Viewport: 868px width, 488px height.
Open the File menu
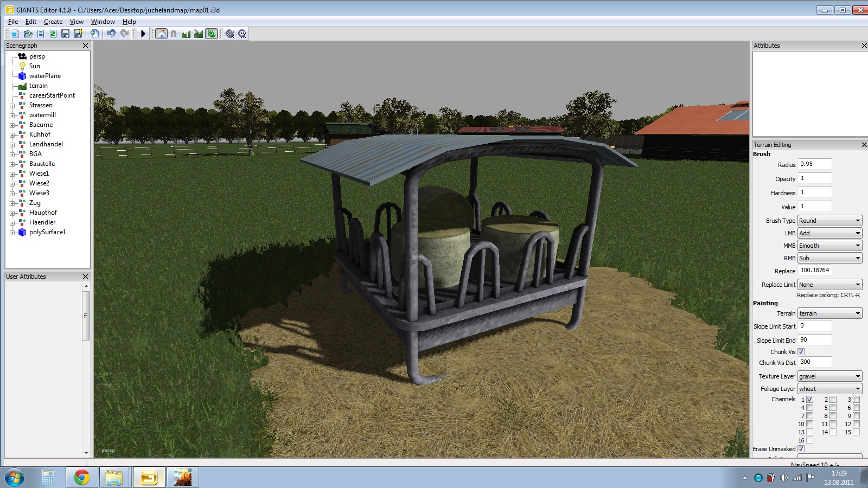point(13,22)
